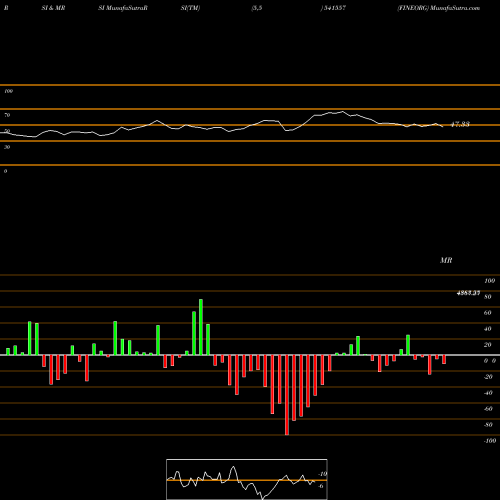Click the 4363.27 value label
Screen dimensions: 500x500
click(468, 293)
